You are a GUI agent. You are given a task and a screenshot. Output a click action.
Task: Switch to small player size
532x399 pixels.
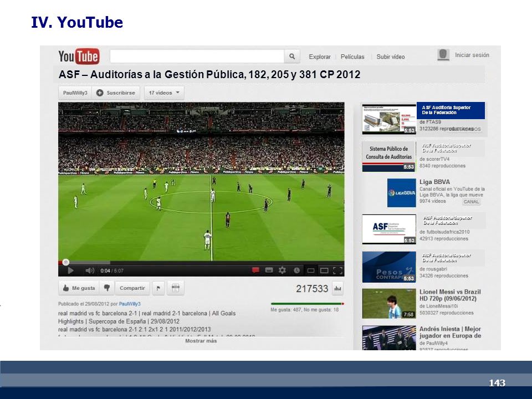pos(310,270)
